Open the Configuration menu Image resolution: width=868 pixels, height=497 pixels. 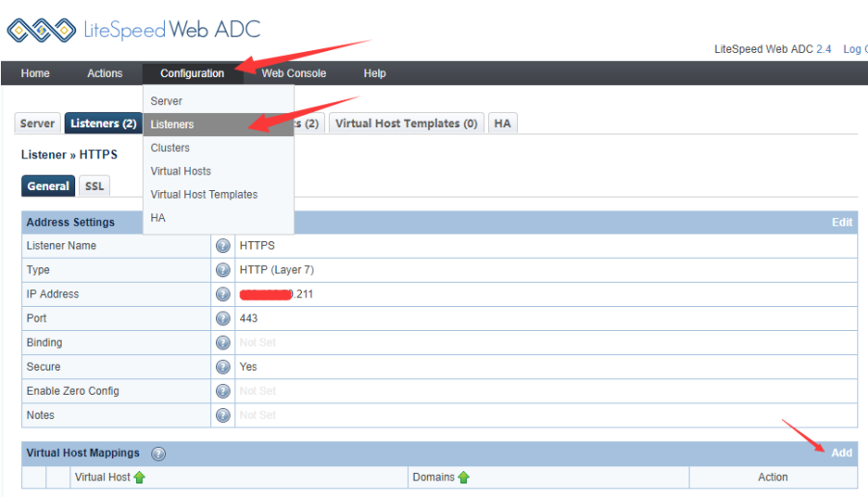(192, 73)
